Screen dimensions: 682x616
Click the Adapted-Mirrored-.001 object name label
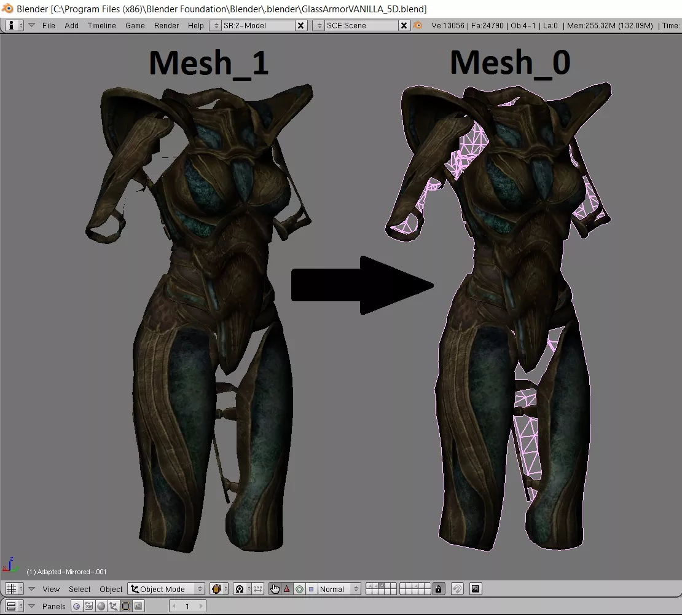click(66, 572)
